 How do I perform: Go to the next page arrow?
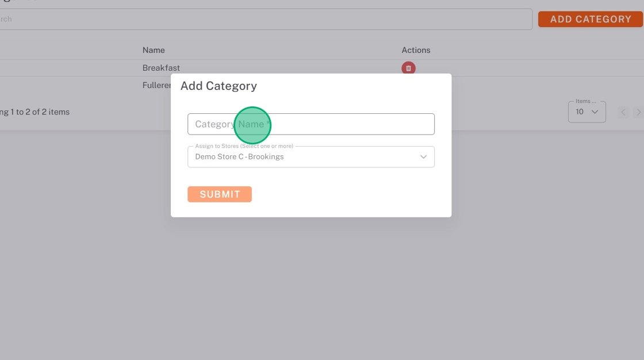pos(638,112)
